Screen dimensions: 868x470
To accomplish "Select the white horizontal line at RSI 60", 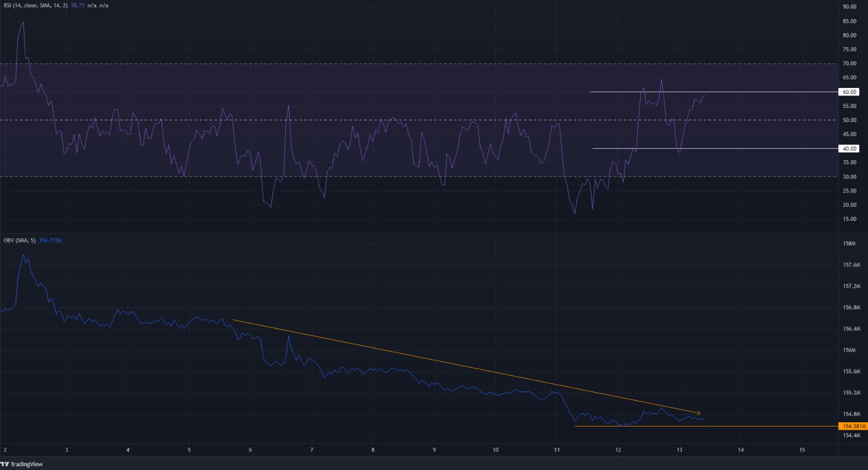I will coord(705,92).
